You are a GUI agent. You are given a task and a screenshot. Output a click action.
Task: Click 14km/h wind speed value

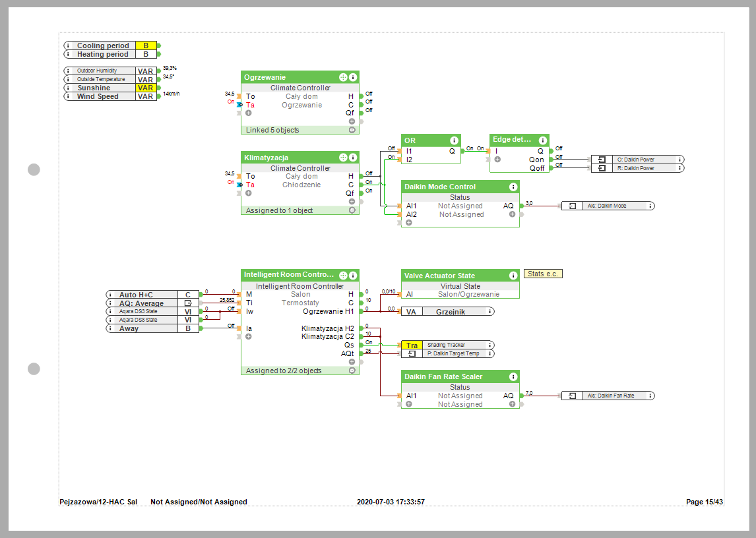coord(171,94)
